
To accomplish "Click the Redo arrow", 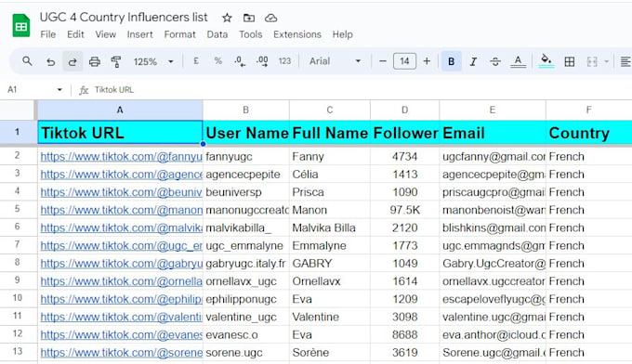I will 72,61.
